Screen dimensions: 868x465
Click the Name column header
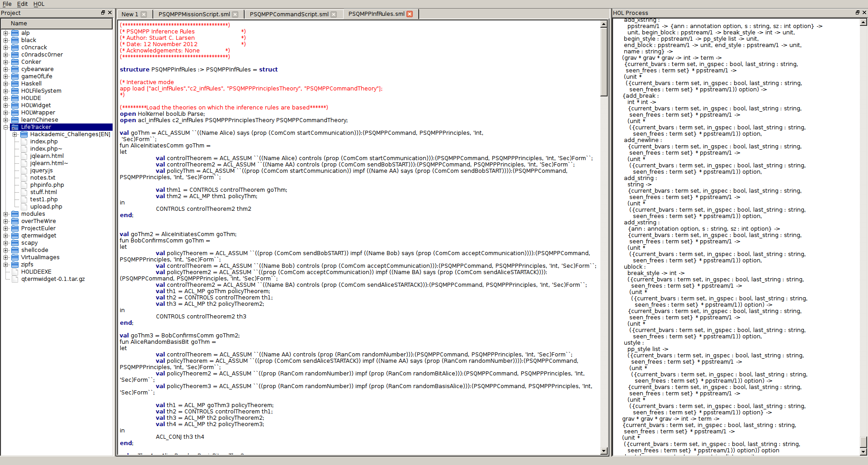click(x=57, y=24)
